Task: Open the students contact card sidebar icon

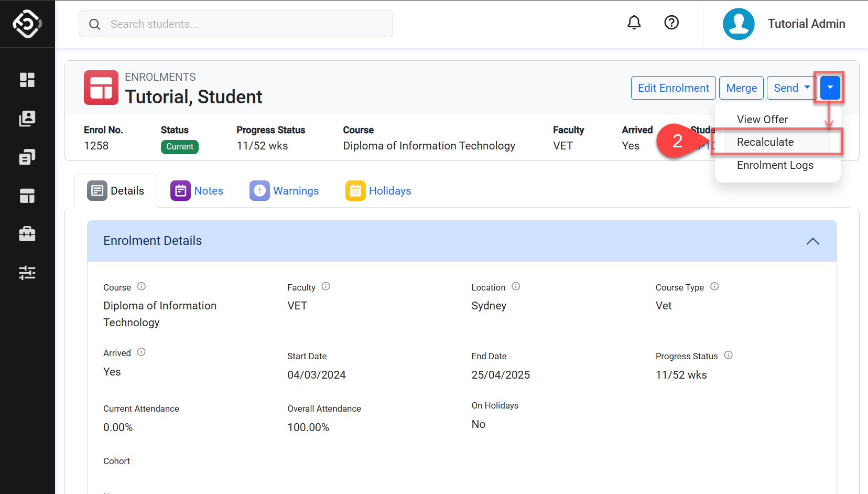Action: tap(27, 119)
